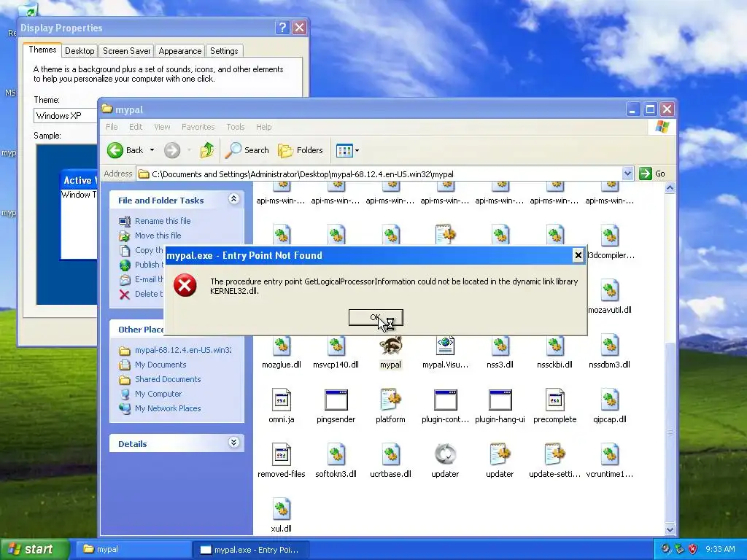Select the nssdbm3.dll file icon
Screen dimensions: 747x560
pos(609,345)
